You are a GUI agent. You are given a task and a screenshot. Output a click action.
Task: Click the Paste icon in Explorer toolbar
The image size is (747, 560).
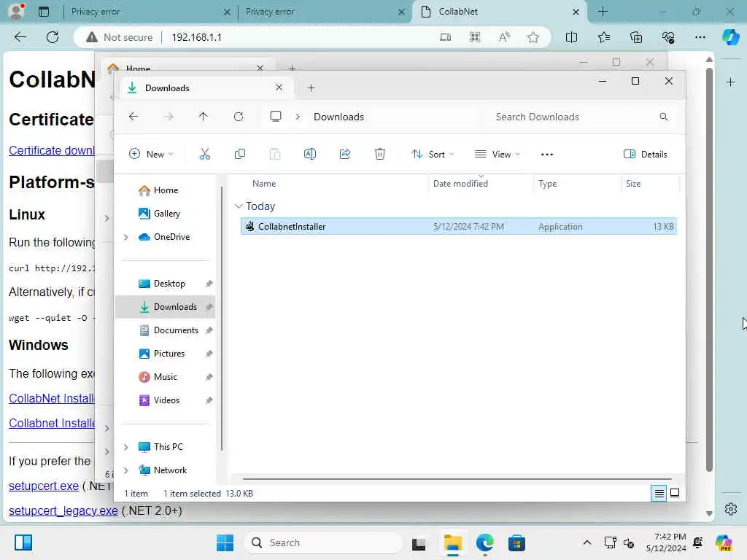pyautogui.click(x=275, y=154)
